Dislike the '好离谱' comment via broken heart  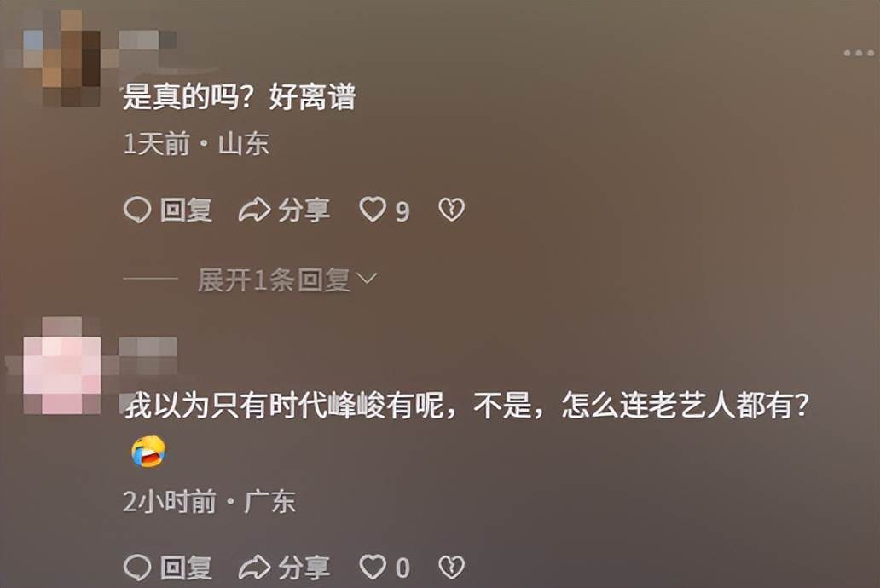452,210
